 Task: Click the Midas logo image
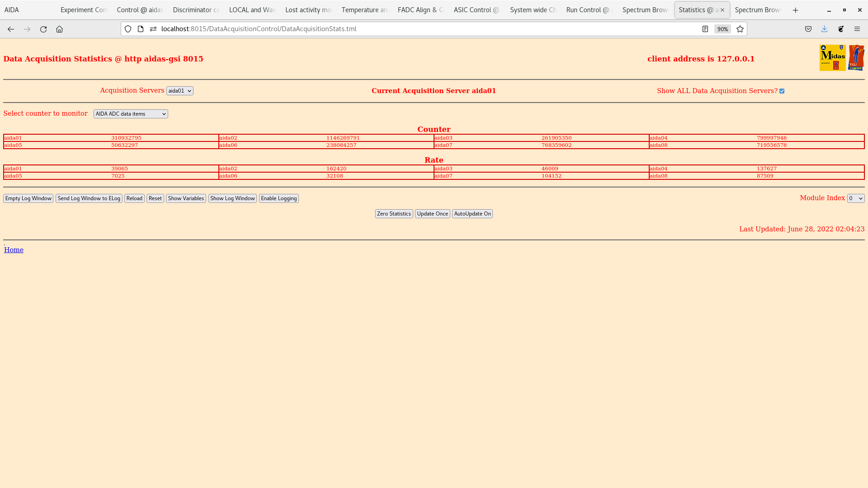pos(832,58)
